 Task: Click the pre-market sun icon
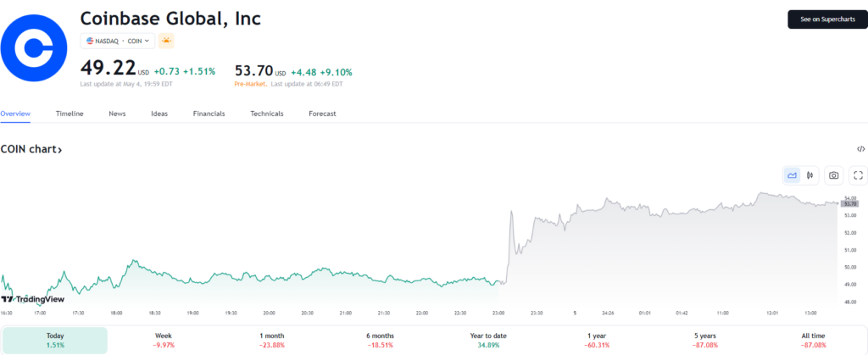166,41
